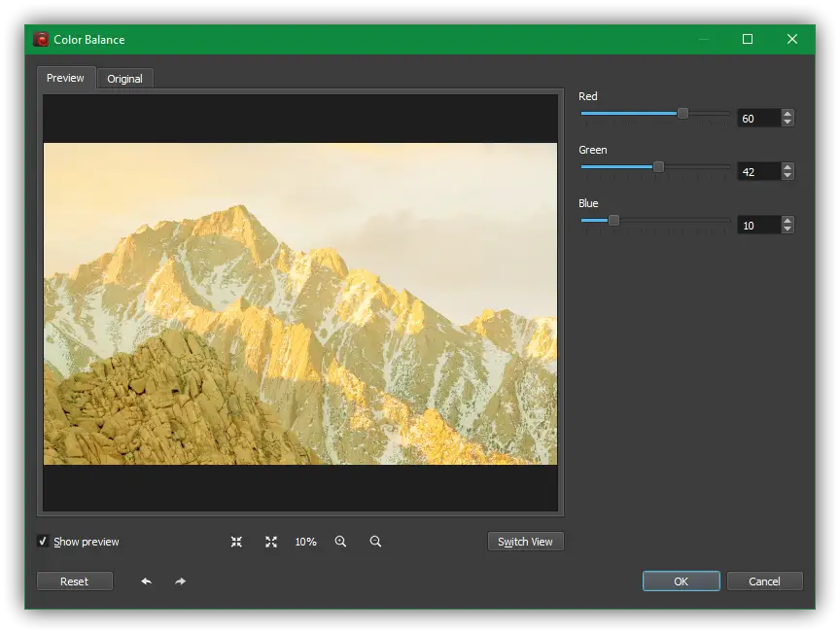Click the Red slider handle
This screenshot has height=634, width=840.
click(682, 114)
